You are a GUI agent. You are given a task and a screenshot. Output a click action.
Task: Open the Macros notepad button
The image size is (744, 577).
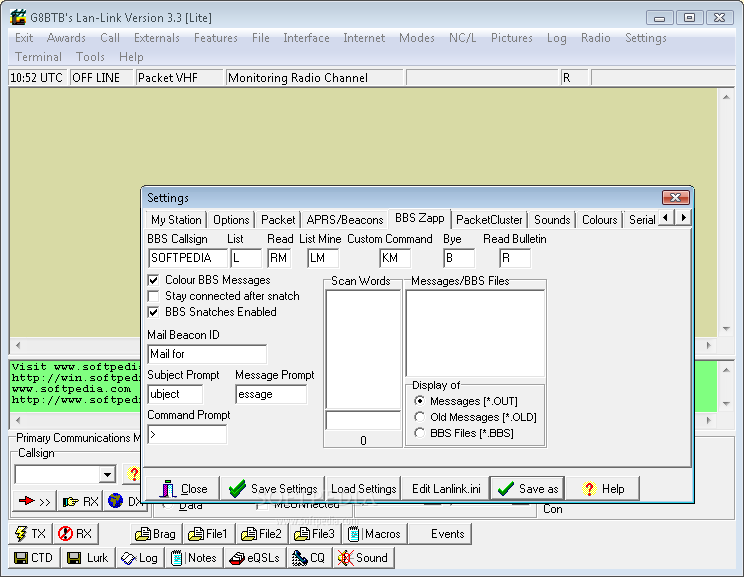click(374, 534)
